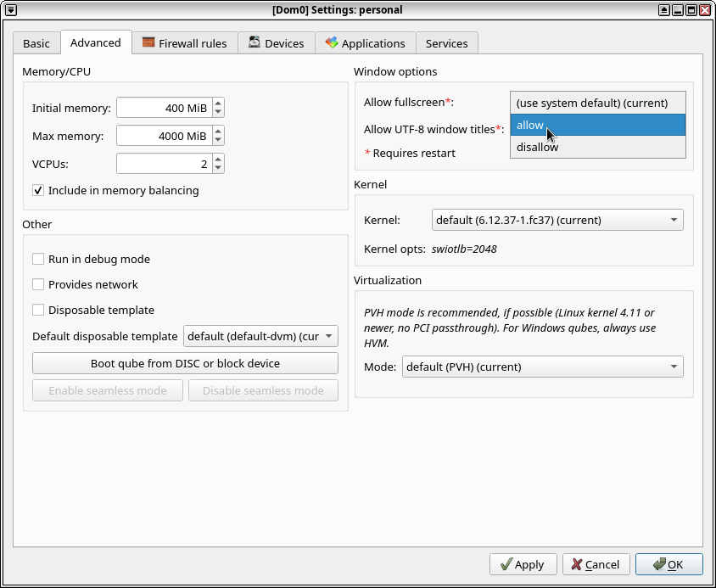Click the window menu icon in title bar
The height and width of the screenshot is (588, 716).
(x=10, y=10)
